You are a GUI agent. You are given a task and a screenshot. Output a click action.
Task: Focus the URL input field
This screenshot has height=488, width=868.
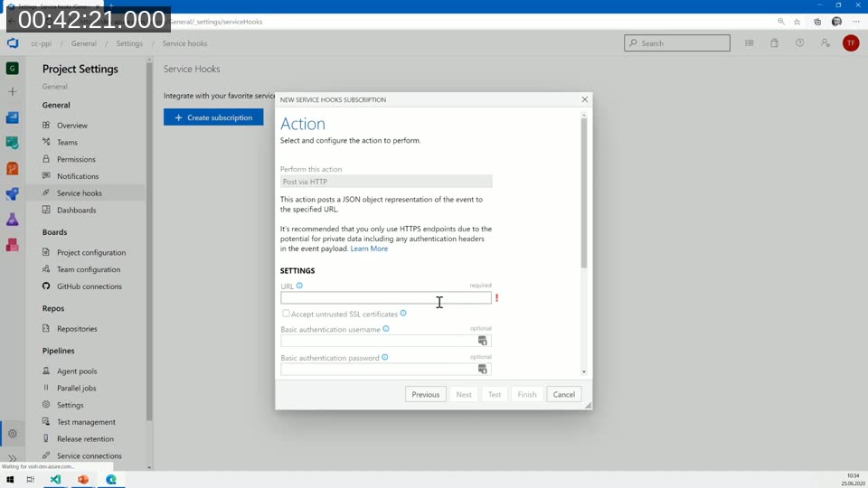pyautogui.click(x=386, y=297)
